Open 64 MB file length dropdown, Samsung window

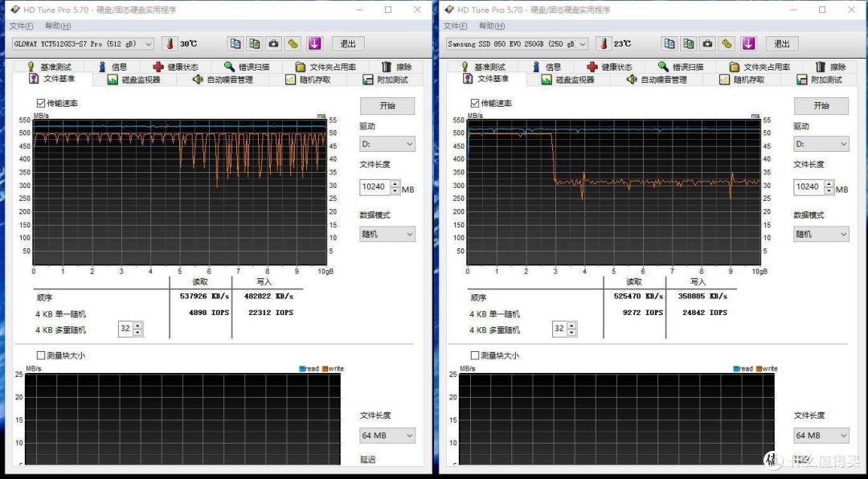point(821,436)
